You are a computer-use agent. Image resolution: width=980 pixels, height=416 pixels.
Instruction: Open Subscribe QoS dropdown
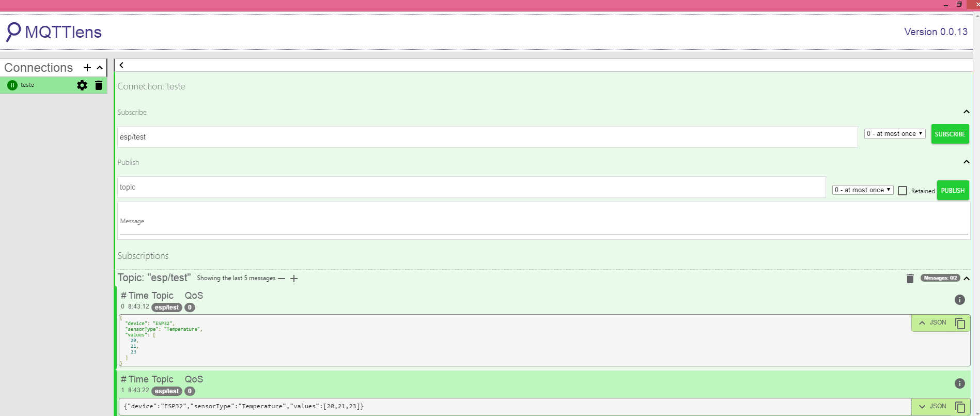click(x=895, y=133)
